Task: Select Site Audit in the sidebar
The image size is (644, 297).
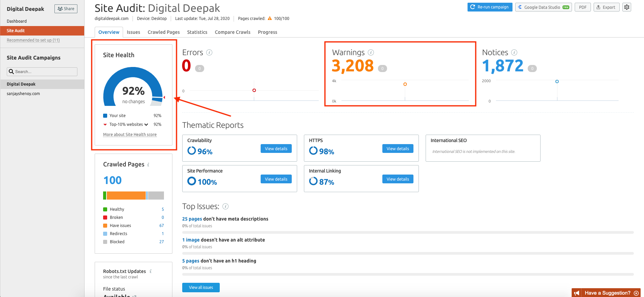Action: pyautogui.click(x=42, y=30)
